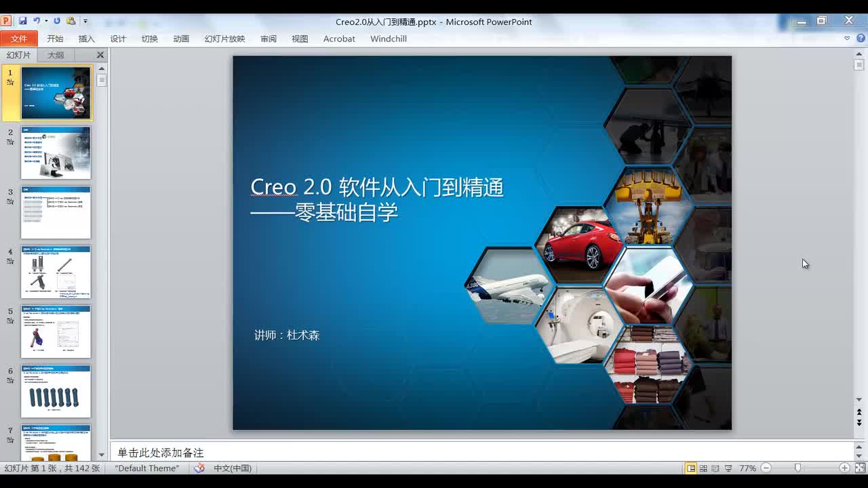The width and height of the screenshot is (868, 488).
Task: Click the PowerPoint application icon in title bar
Action: pos(6,21)
